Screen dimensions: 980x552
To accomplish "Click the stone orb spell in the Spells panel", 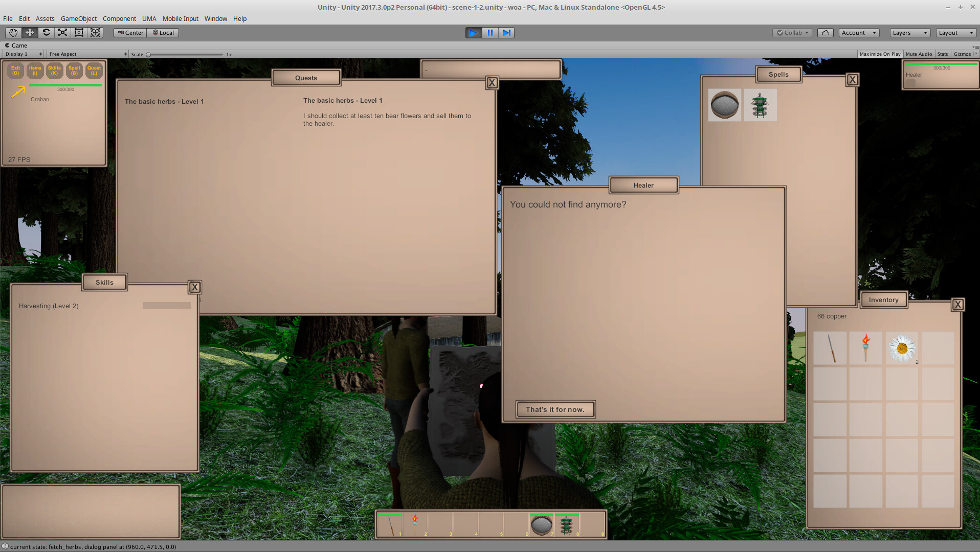I will [724, 105].
